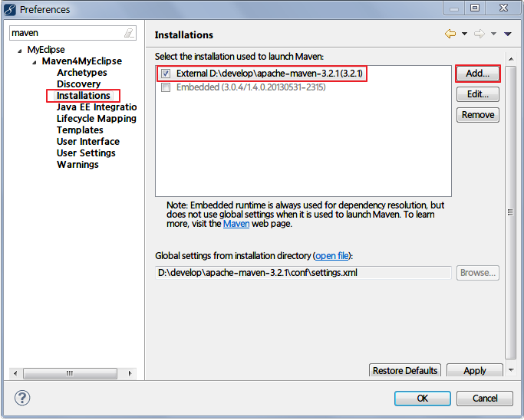Viewport: 524px width, 420px height.
Task: Select User Interface tree item
Action: point(88,142)
